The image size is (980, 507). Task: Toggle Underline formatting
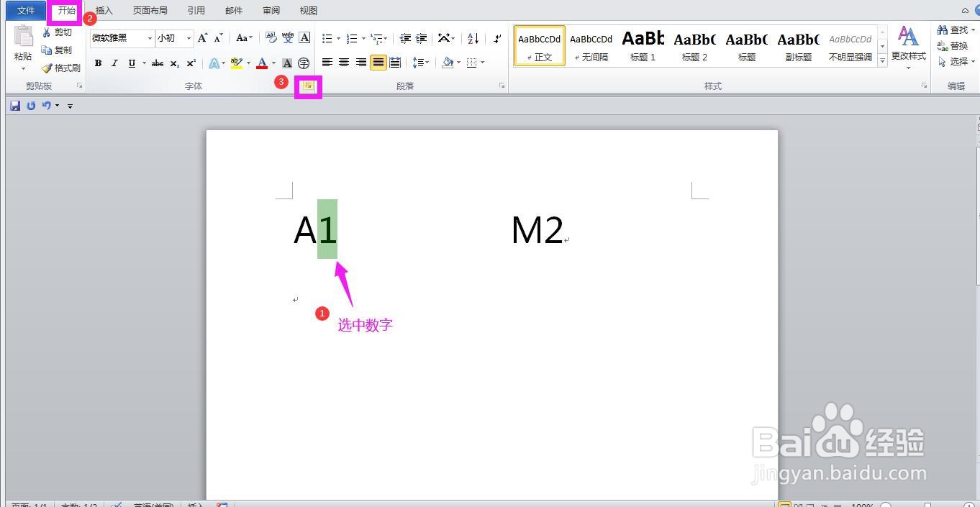click(132, 63)
